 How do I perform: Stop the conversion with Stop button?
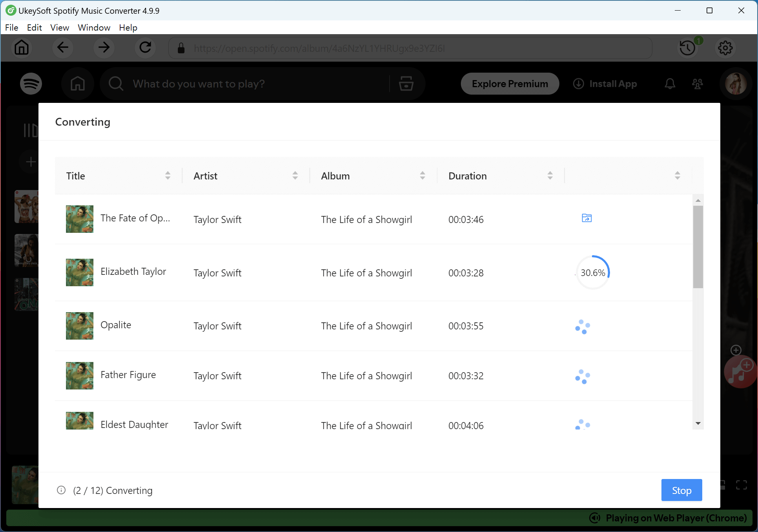tap(681, 490)
